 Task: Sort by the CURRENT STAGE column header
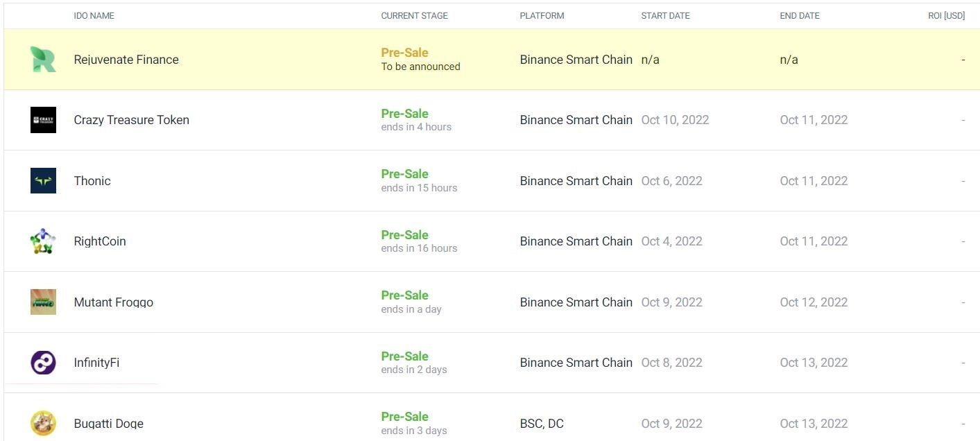(x=414, y=15)
